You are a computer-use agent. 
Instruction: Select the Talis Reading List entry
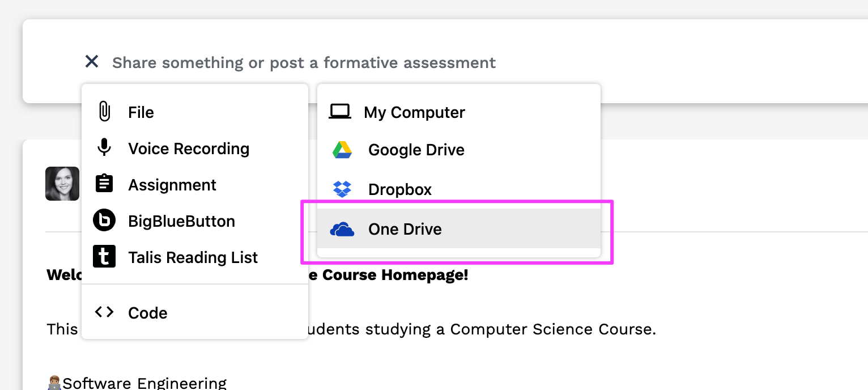tap(195, 257)
